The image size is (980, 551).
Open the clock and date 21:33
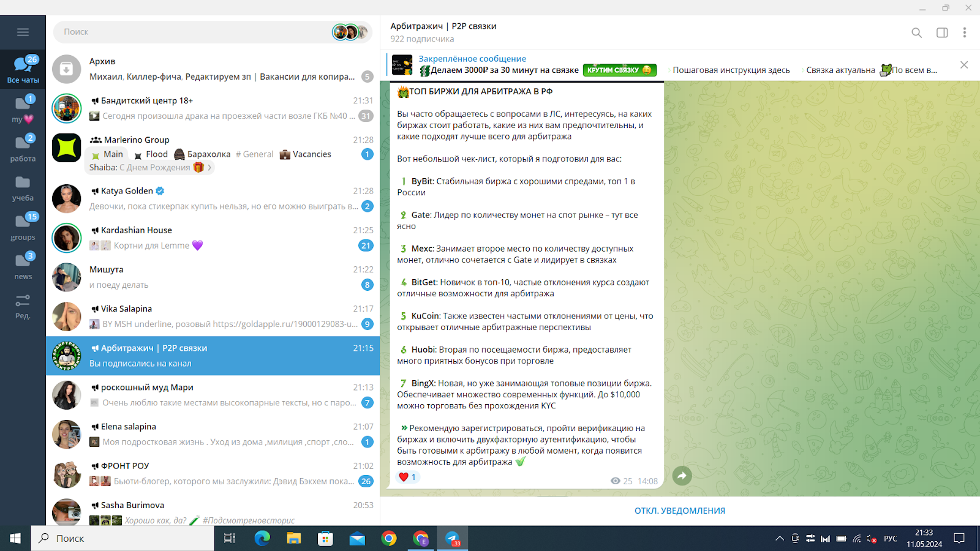[x=924, y=538]
